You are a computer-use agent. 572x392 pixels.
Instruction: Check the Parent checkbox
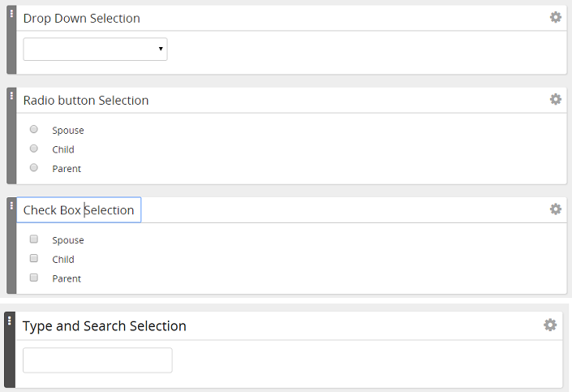coord(33,278)
